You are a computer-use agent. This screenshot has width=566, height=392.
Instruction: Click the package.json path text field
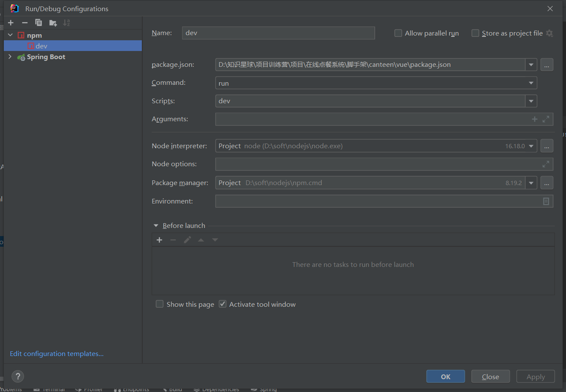371,65
